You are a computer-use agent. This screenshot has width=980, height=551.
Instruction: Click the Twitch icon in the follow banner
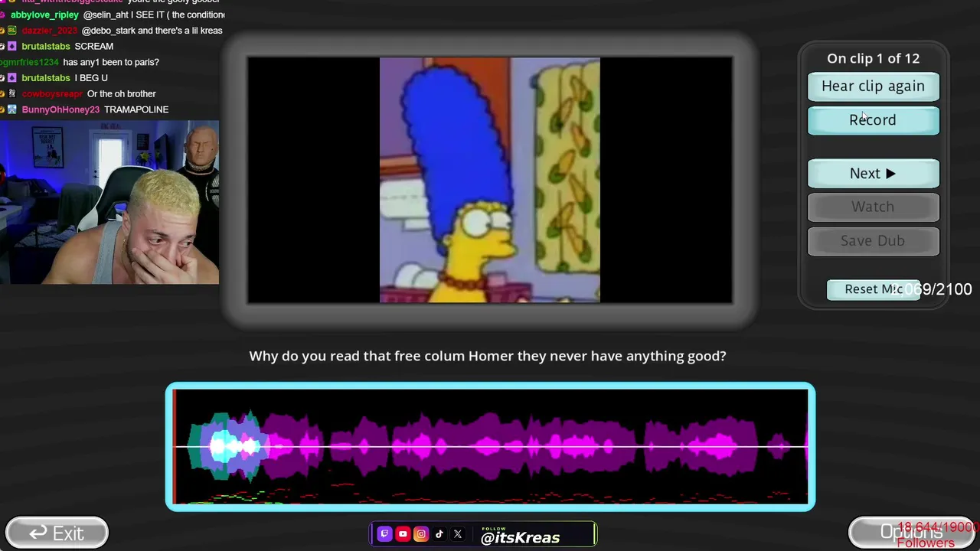coord(384,534)
